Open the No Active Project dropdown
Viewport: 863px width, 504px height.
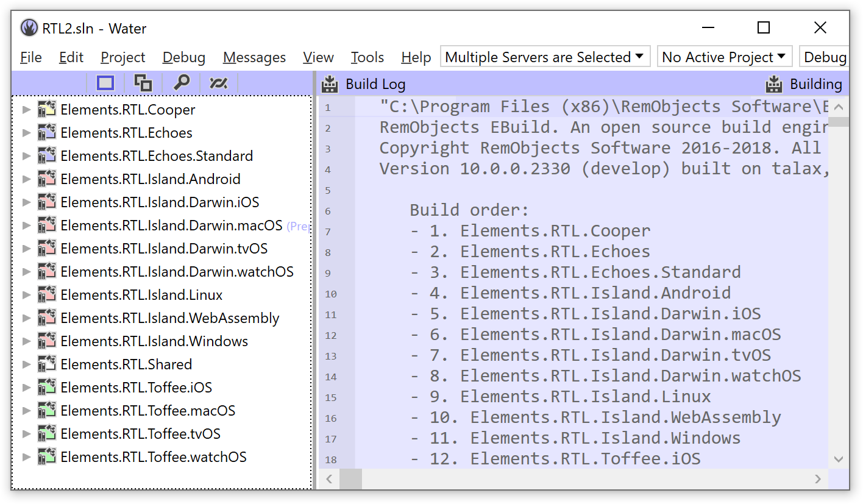click(x=725, y=57)
